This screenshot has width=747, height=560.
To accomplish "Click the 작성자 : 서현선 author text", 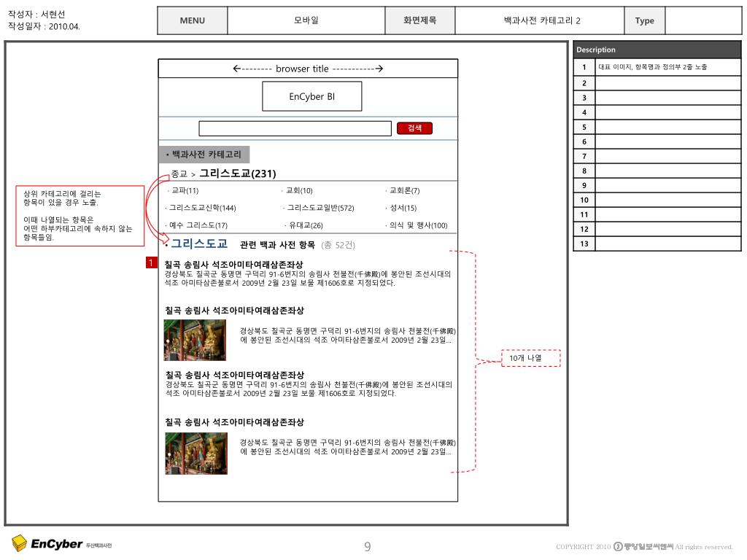I will [x=36, y=15].
